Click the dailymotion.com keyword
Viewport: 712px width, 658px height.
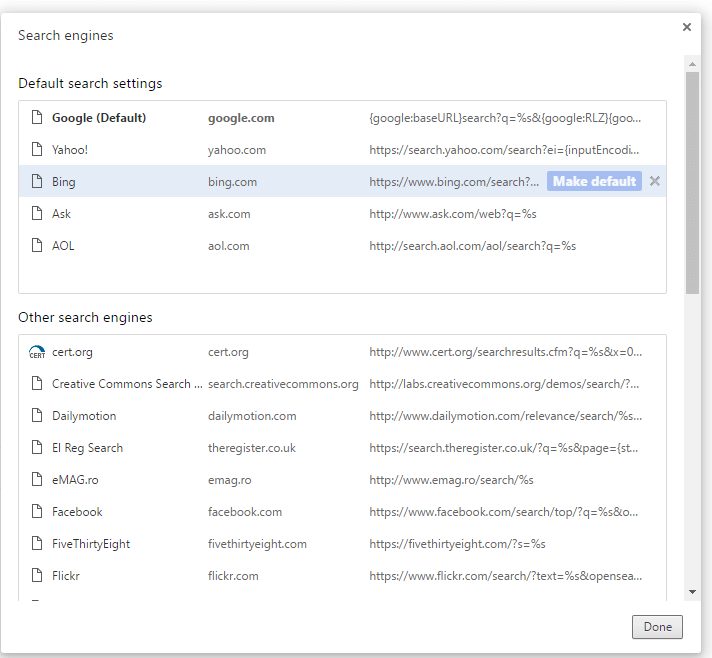252,416
